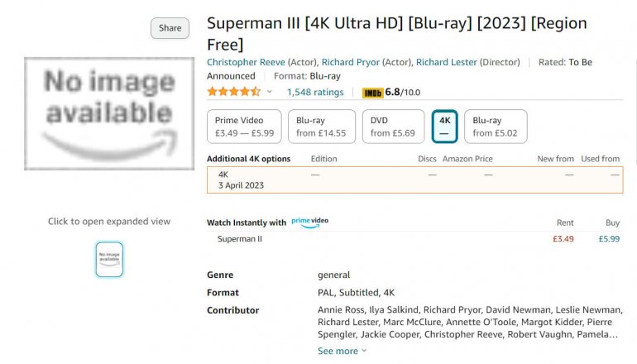
Task: Expand the See more contributors link
Action: coord(342,351)
